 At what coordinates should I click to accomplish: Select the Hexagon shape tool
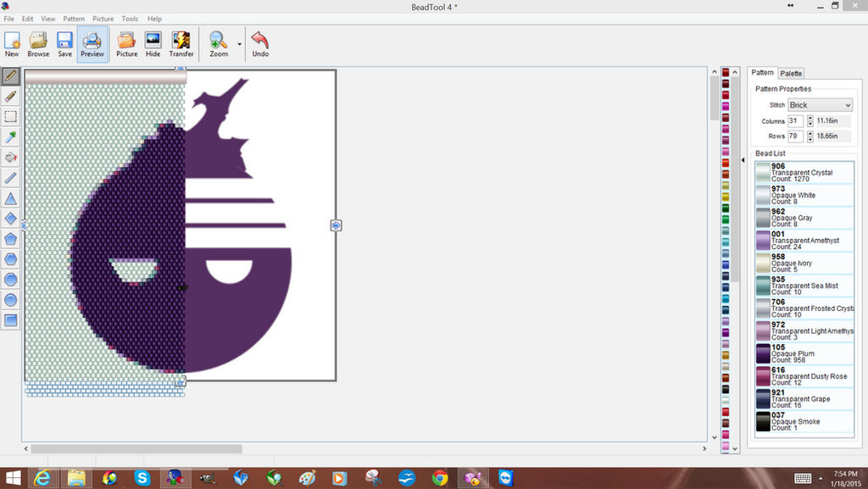(x=10, y=258)
